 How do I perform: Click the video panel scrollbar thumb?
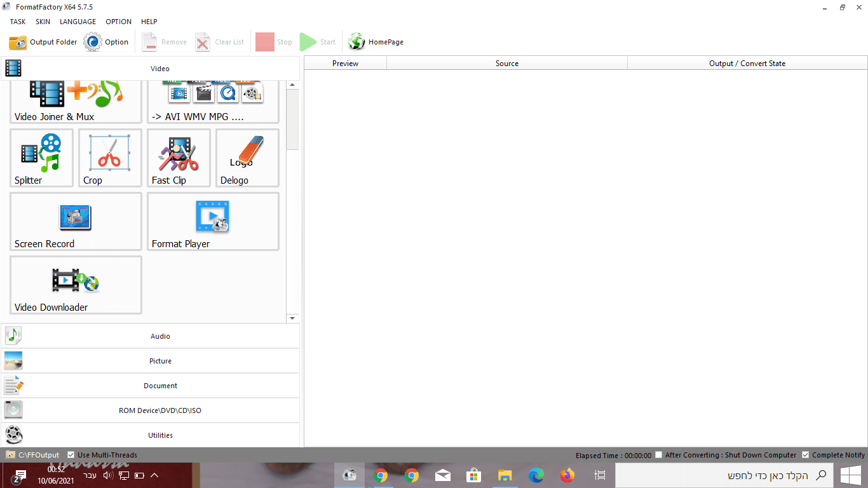click(x=292, y=120)
